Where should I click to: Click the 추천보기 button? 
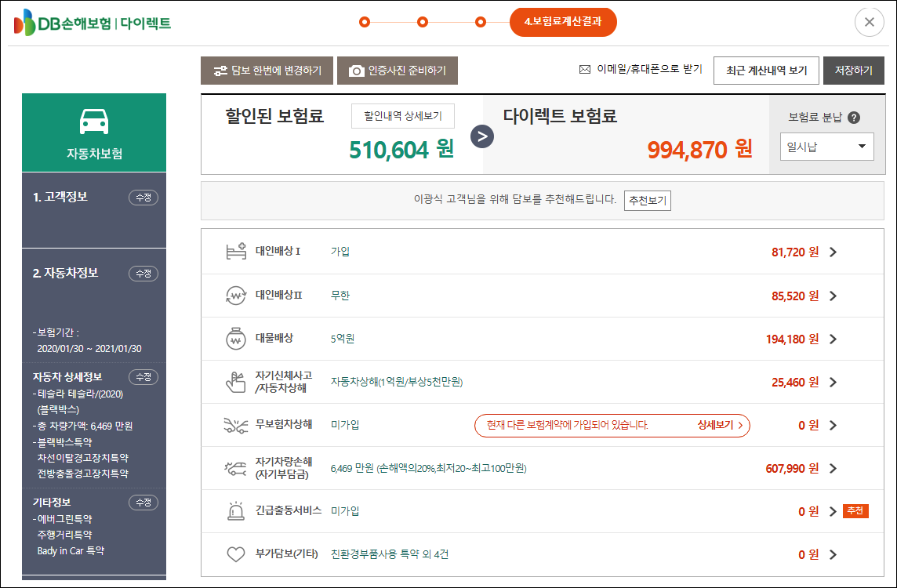pyautogui.click(x=648, y=200)
